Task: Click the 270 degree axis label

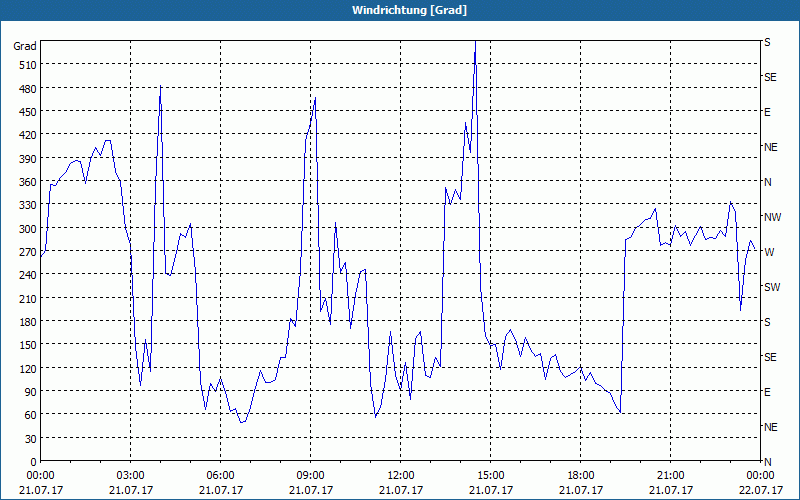Action: [x=28, y=252]
